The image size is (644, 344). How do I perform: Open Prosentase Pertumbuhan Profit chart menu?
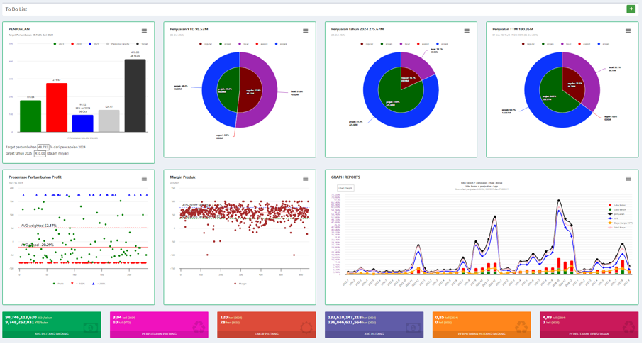pos(144,179)
